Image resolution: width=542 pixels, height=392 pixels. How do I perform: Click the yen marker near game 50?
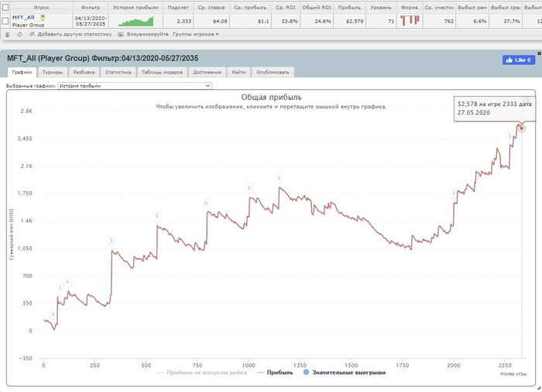pyautogui.click(x=53, y=315)
